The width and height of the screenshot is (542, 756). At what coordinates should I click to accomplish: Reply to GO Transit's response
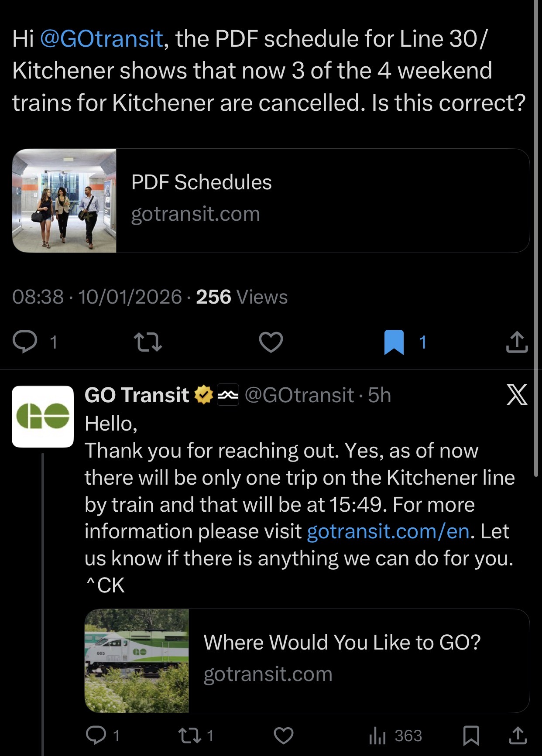96,735
